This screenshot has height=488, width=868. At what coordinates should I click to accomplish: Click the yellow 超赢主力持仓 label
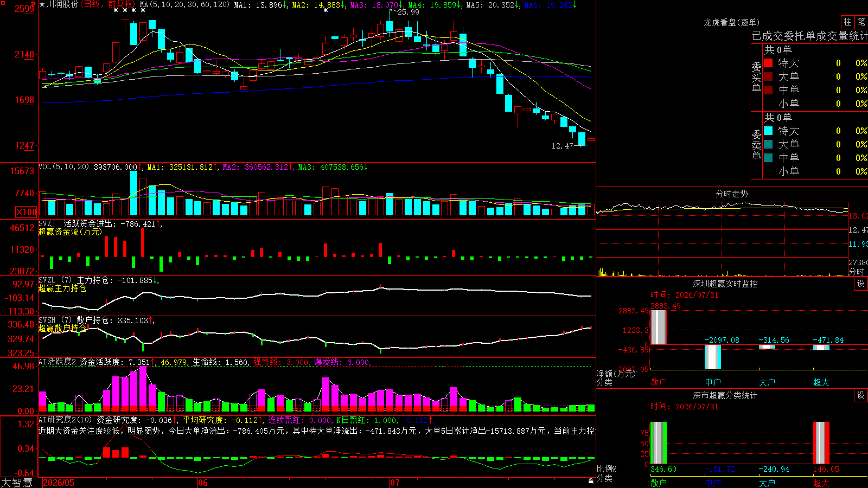point(62,288)
